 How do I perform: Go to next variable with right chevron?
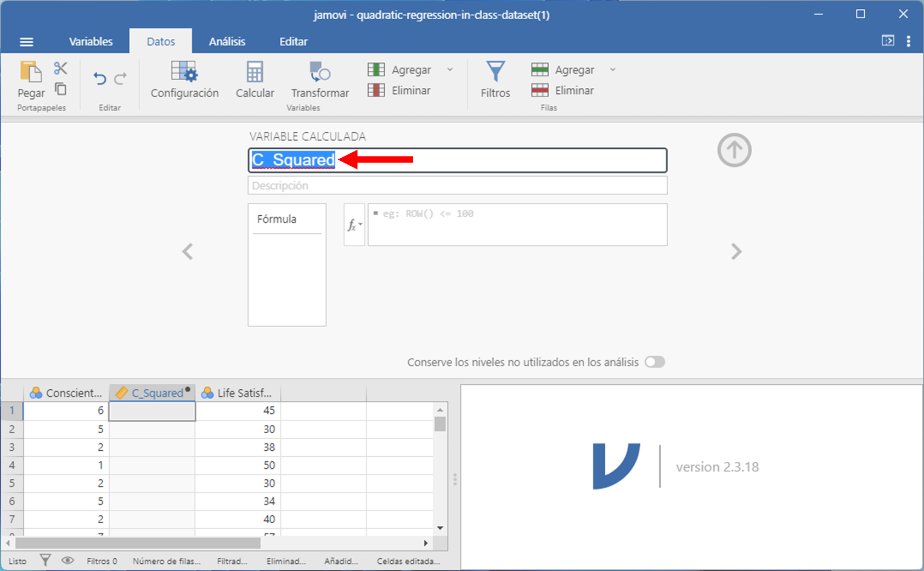point(736,251)
